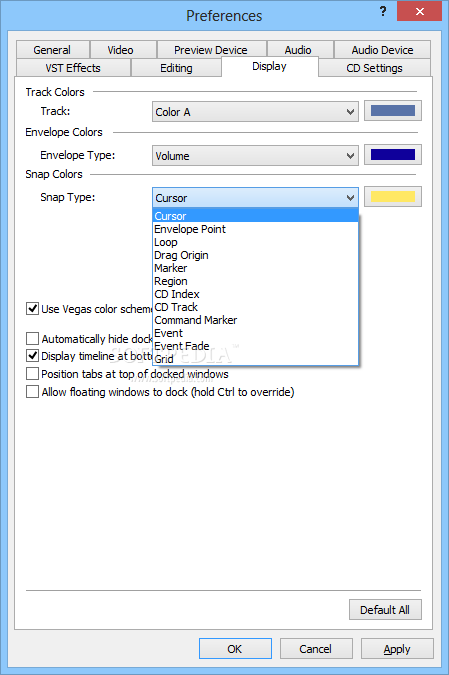This screenshot has height=675, width=449.
Task: Choose Region snap type
Action: point(255,281)
